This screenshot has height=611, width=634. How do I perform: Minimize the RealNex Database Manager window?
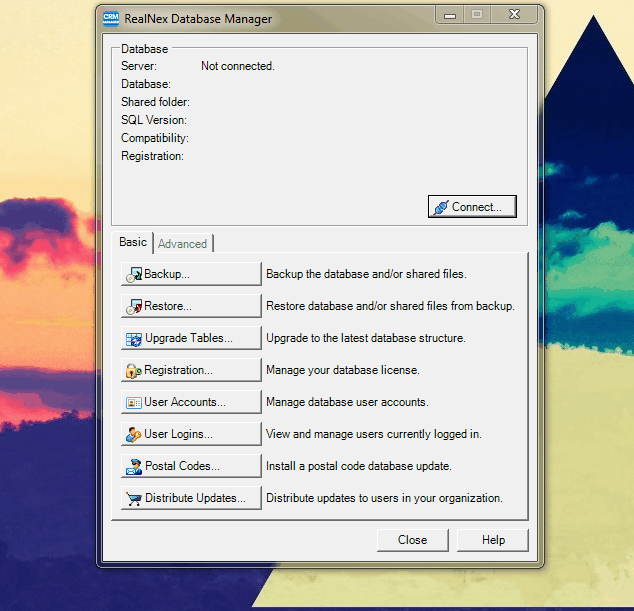[x=450, y=15]
